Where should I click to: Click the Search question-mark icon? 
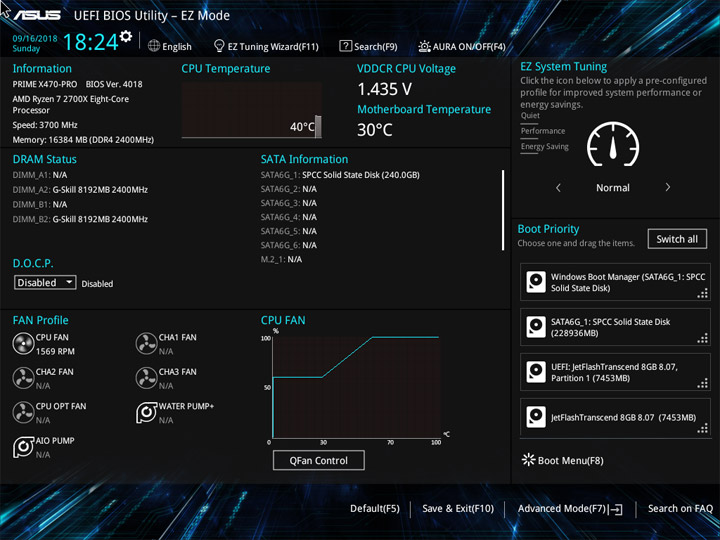click(x=345, y=45)
